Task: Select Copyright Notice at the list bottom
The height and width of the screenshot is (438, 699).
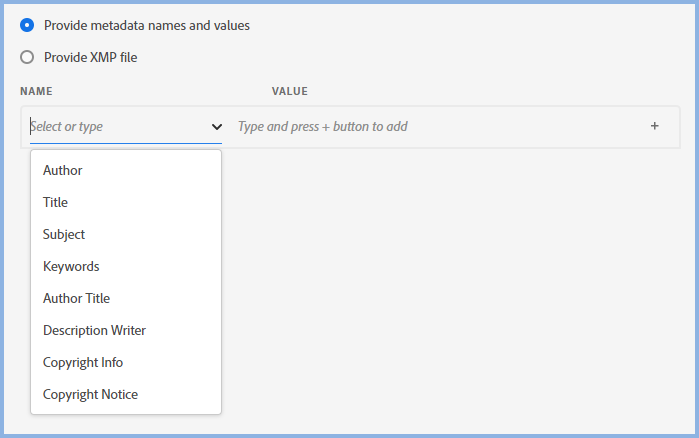Action: [90, 394]
